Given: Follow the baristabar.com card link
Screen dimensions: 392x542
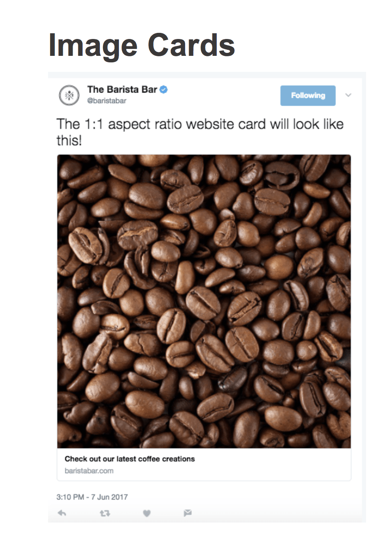Looking at the screenshot, I should tap(89, 471).
